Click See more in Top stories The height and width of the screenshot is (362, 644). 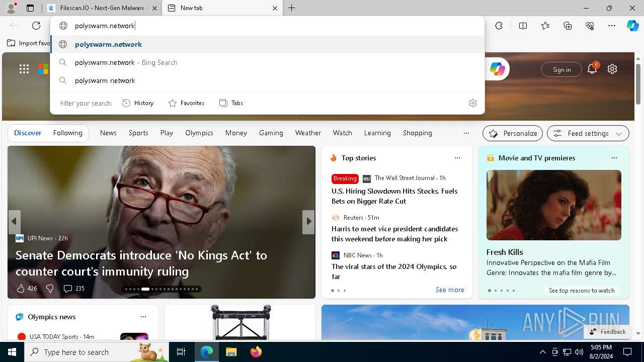pos(450,290)
